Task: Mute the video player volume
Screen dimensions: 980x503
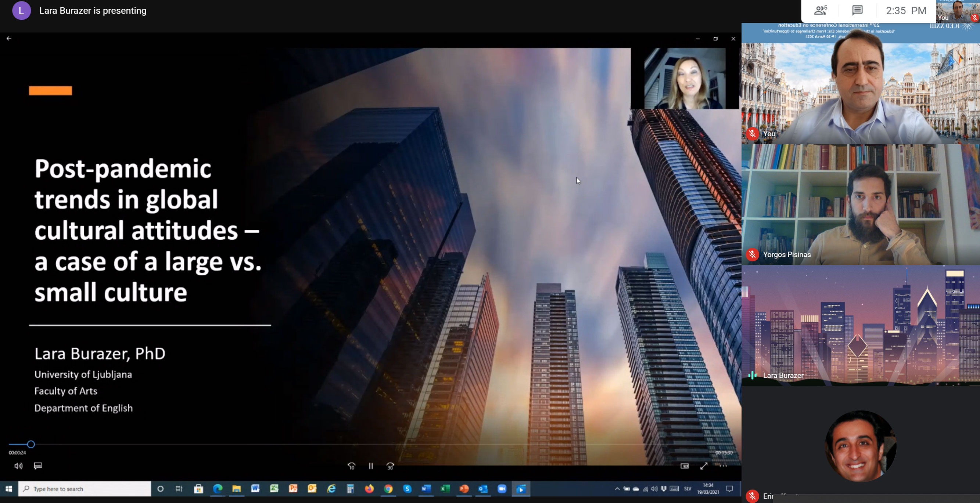Action: tap(18, 466)
